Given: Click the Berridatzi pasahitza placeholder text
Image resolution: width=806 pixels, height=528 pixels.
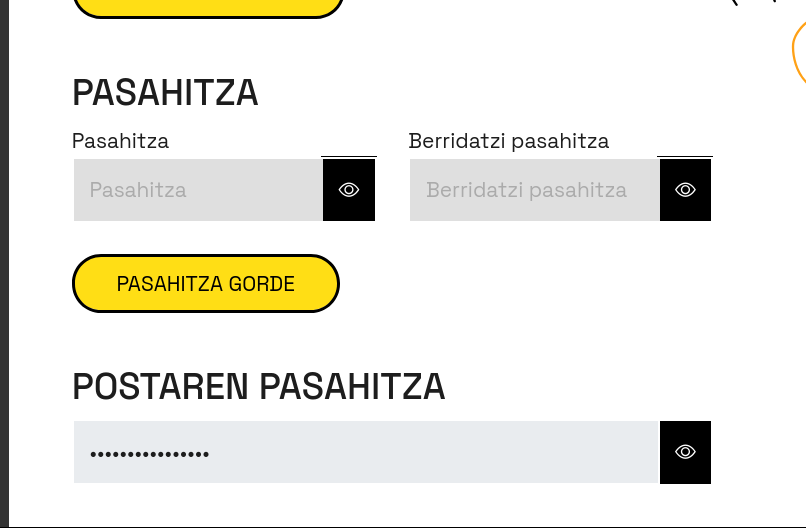Looking at the screenshot, I should tap(526, 190).
